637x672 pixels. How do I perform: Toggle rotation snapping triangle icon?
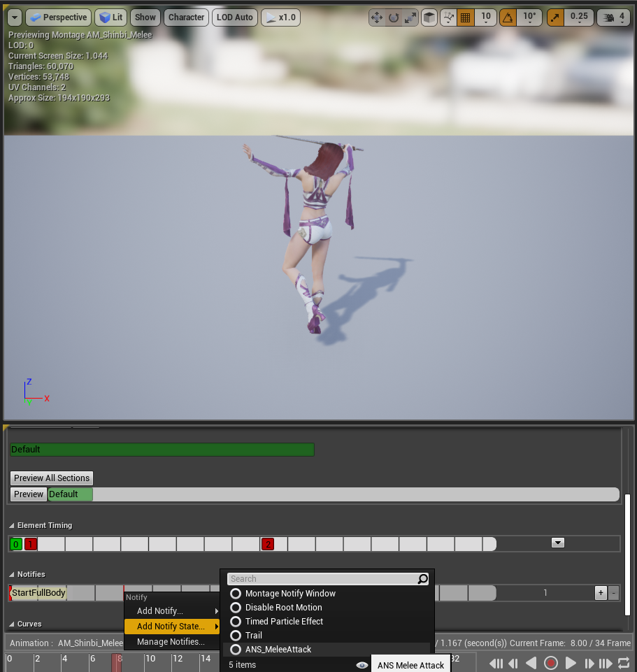[x=508, y=17]
